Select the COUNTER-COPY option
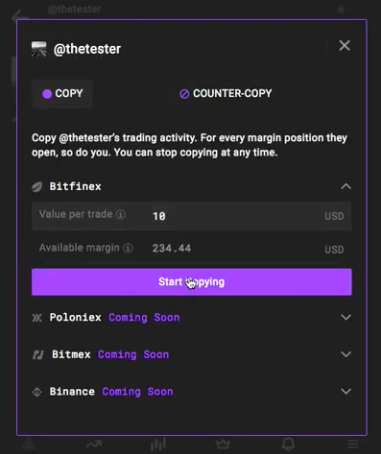This screenshot has height=454, width=381. pyautogui.click(x=226, y=94)
